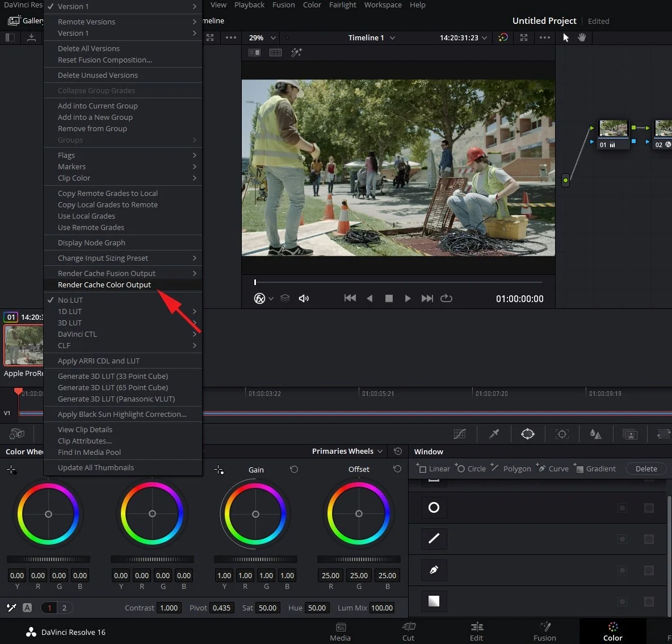Image resolution: width=672 pixels, height=644 pixels.
Task: Uncheck the No LUT option
Action: pyautogui.click(x=71, y=300)
